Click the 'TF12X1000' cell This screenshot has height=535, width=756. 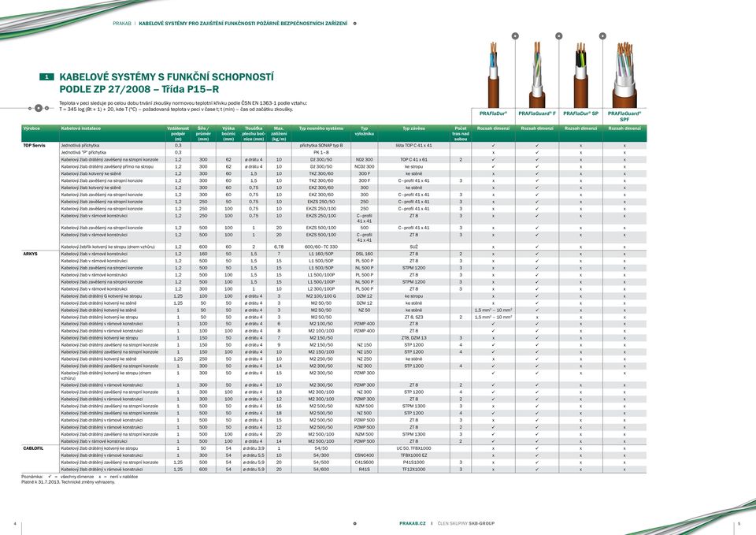click(413, 470)
